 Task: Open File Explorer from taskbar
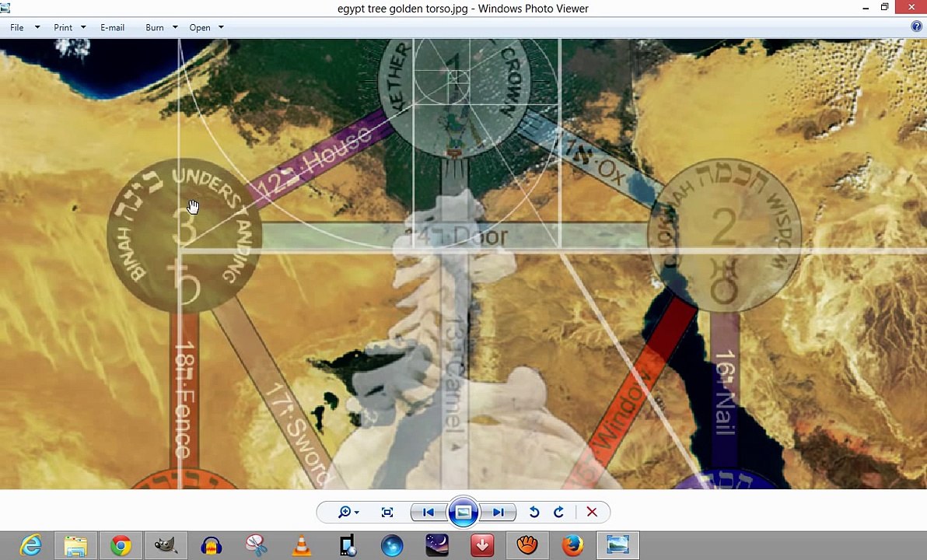(75, 545)
